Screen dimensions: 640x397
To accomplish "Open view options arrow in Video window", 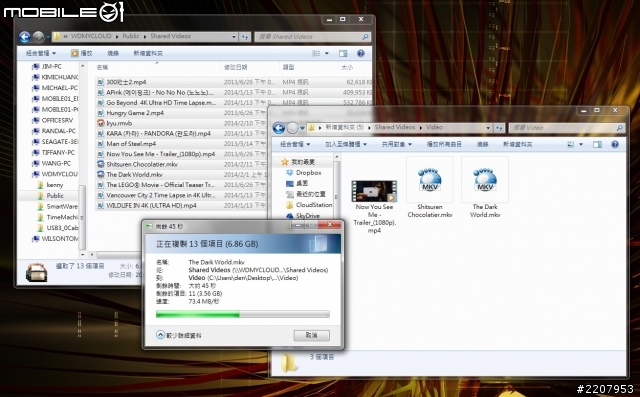I will tap(581, 144).
